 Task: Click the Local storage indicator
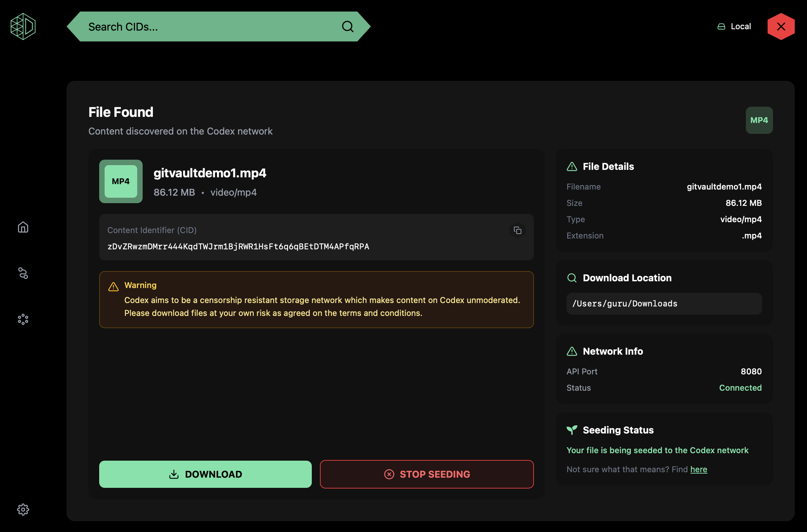(x=734, y=26)
